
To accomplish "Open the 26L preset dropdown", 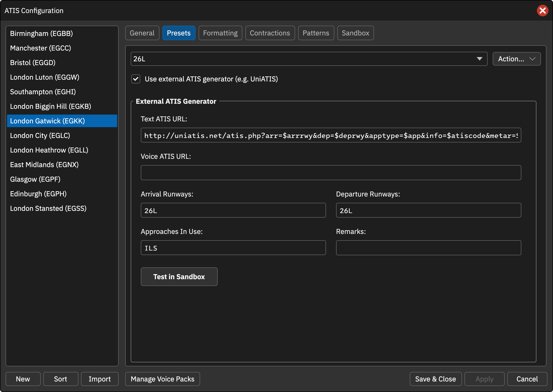I will click(x=309, y=59).
